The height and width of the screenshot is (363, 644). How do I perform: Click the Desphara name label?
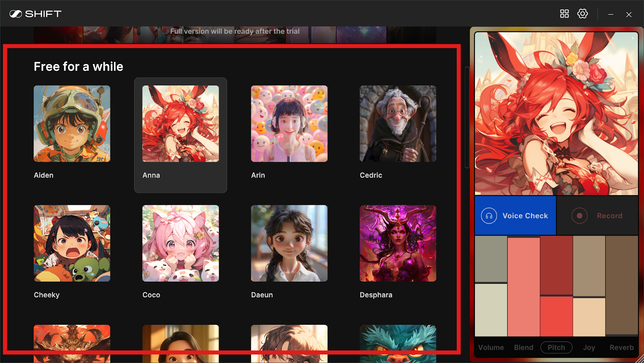376,295
